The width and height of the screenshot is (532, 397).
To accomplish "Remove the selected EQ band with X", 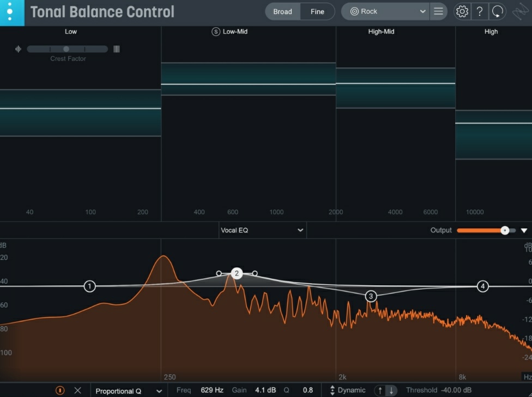I will [x=77, y=390].
